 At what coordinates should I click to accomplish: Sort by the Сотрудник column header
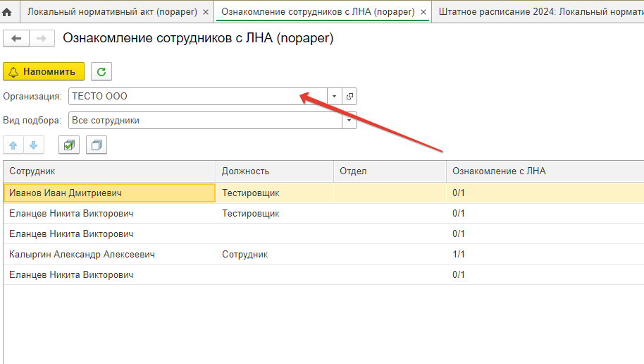pyautogui.click(x=110, y=171)
